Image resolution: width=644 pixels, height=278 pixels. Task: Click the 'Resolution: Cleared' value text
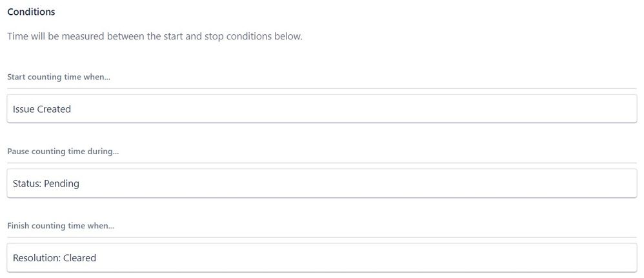pos(54,258)
